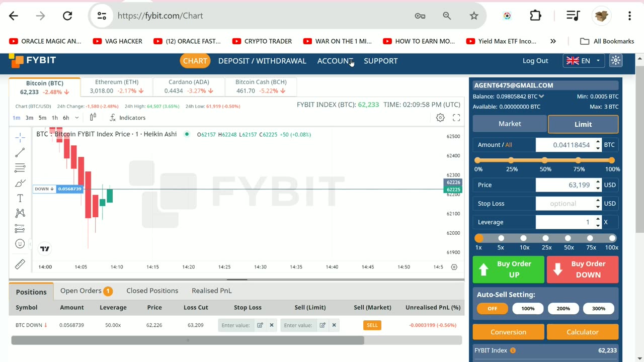Adjust the Price field stepper arrows

(x=598, y=185)
